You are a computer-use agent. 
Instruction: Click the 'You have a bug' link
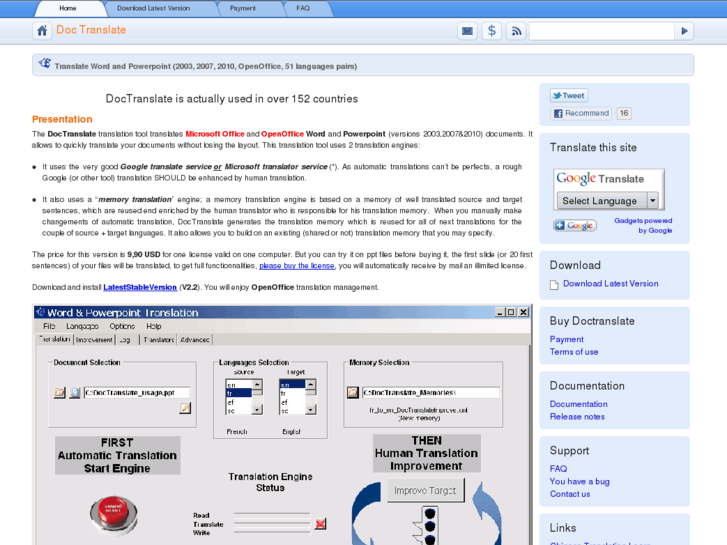[x=580, y=481]
